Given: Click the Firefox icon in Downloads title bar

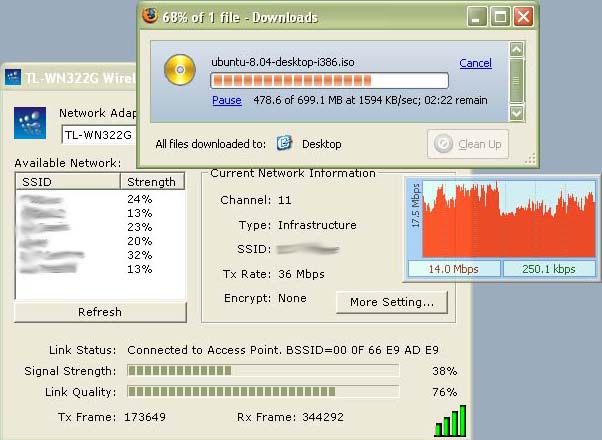Looking at the screenshot, I should pyautogui.click(x=150, y=16).
